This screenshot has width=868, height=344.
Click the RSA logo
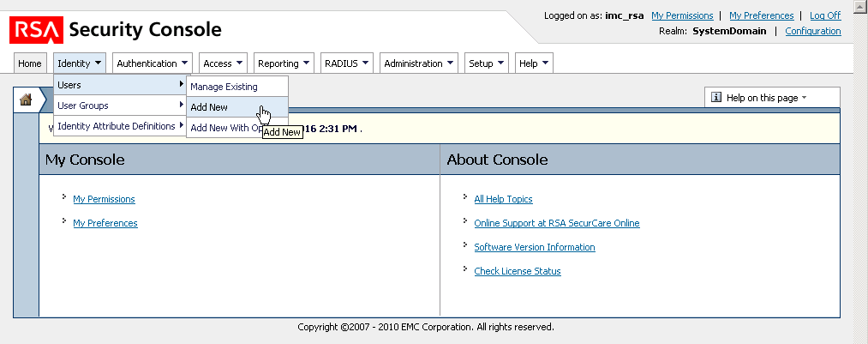(x=36, y=30)
